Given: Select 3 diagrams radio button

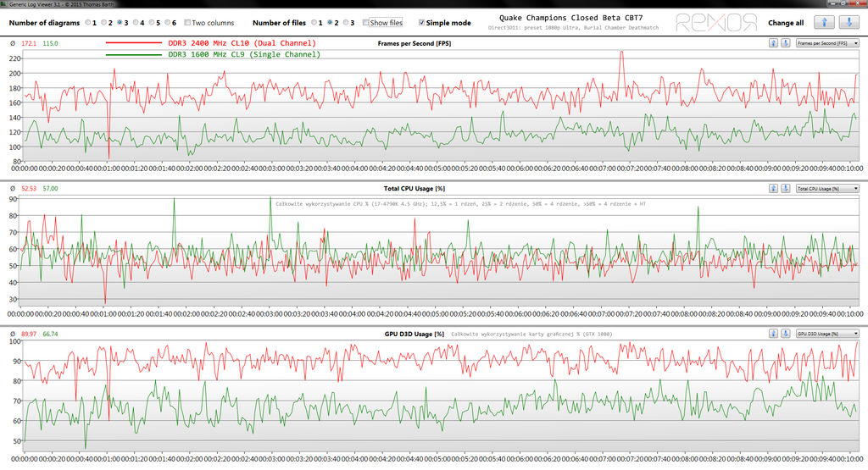Looking at the screenshot, I should [120, 23].
